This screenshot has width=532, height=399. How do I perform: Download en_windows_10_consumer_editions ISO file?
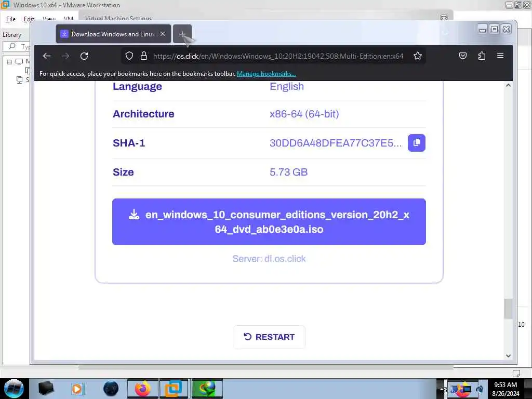click(269, 222)
